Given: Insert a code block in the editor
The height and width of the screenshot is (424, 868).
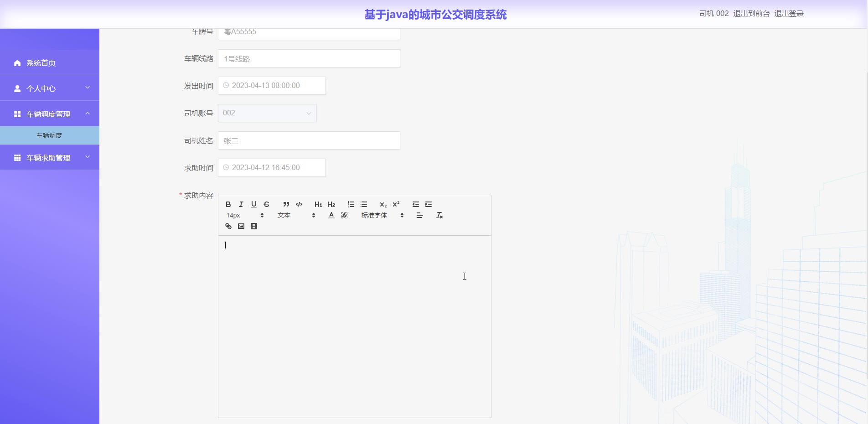Looking at the screenshot, I should [x=299, y=204].
